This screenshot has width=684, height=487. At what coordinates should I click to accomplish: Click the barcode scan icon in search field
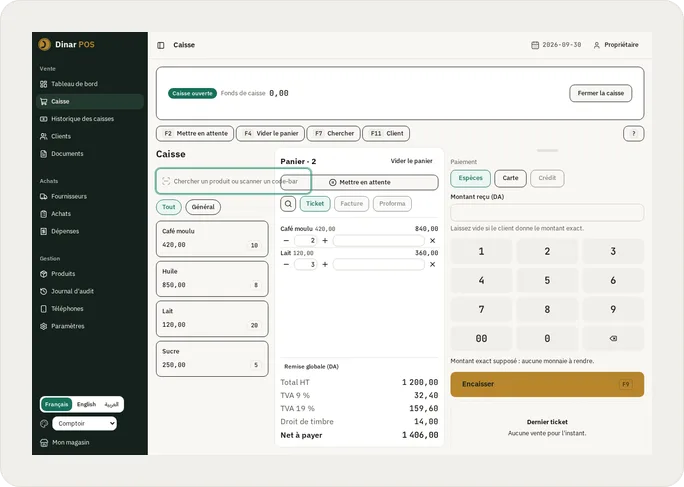pyautogui.click(x=166, y=181)
